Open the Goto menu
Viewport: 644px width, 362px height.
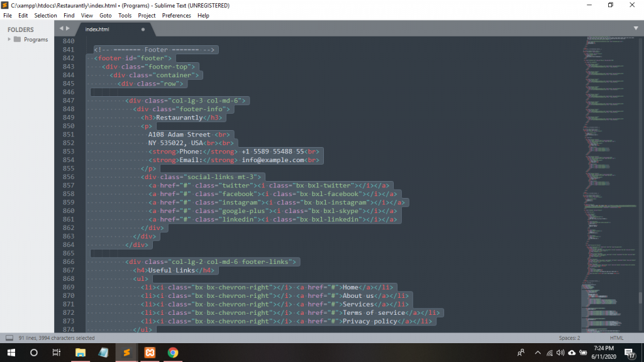click(105, 15)
